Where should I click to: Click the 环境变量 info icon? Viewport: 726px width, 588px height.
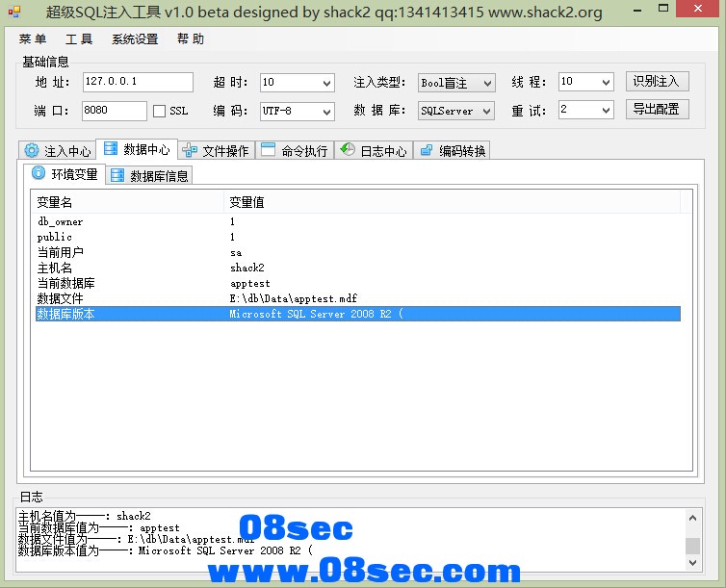pos(38,173)
